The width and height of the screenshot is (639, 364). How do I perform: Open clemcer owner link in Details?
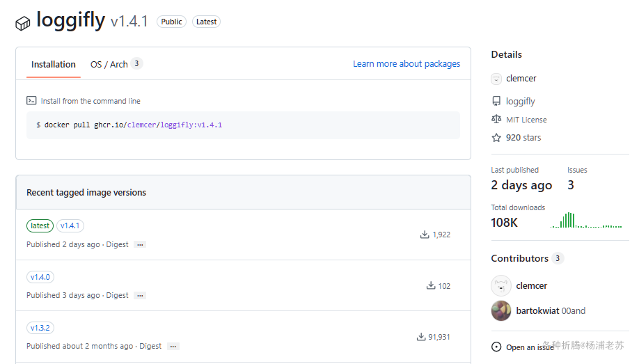click(x=521, y=78)
